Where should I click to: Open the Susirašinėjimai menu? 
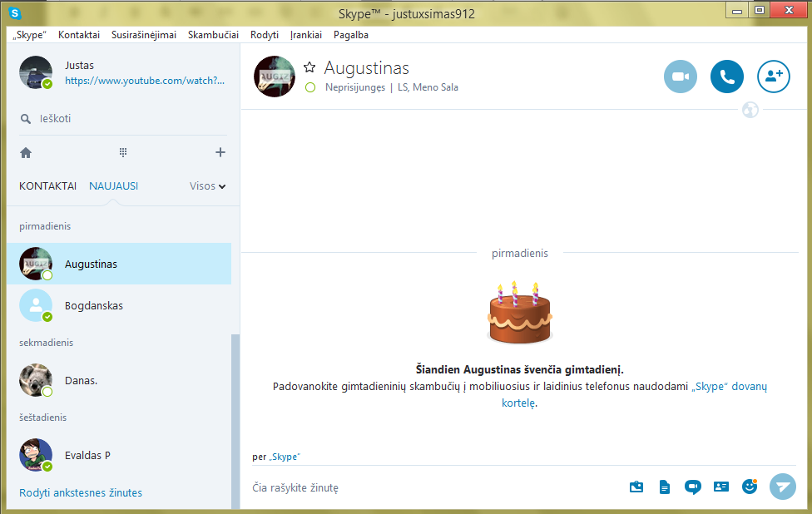click(x=144, y=35)
